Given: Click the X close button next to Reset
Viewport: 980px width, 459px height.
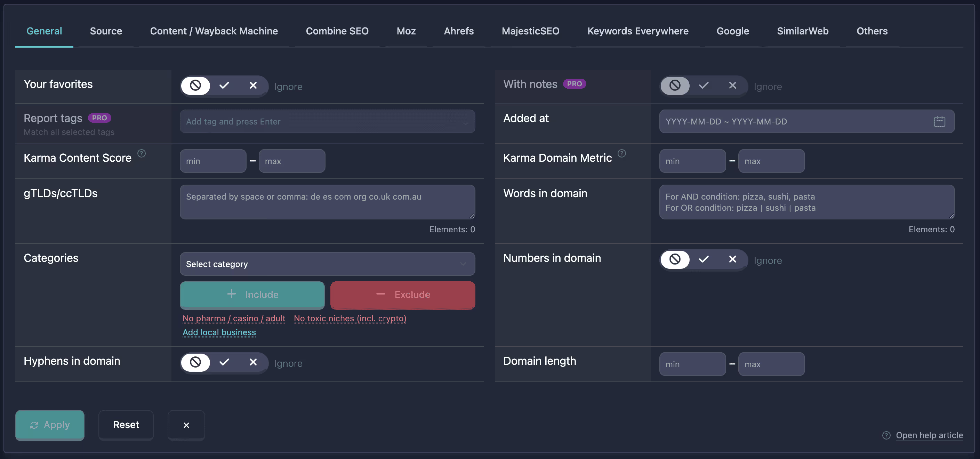Looking at the screenshot, I should pyautogui.click(x=186, y=425).
